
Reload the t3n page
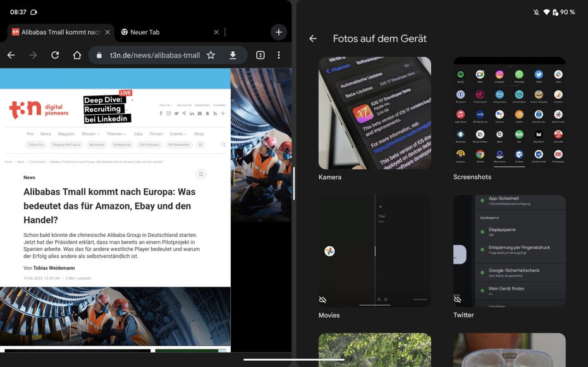[x=55, y=55]
